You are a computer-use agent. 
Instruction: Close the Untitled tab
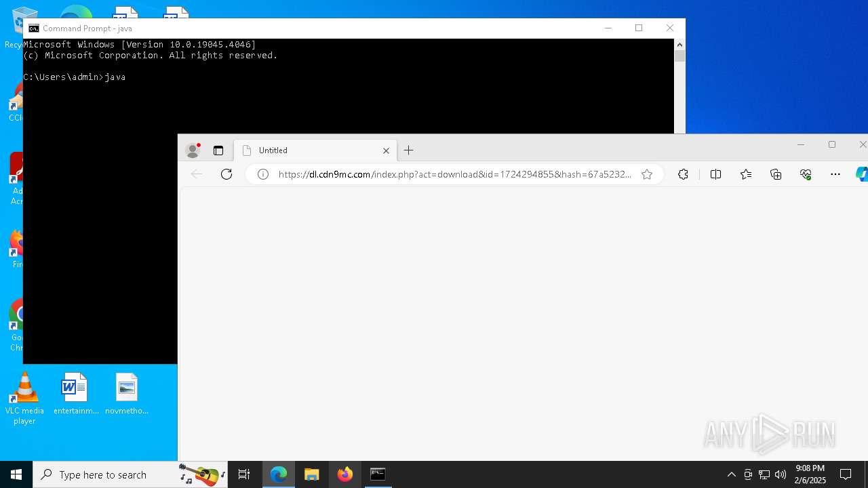(x=386, y=150)
